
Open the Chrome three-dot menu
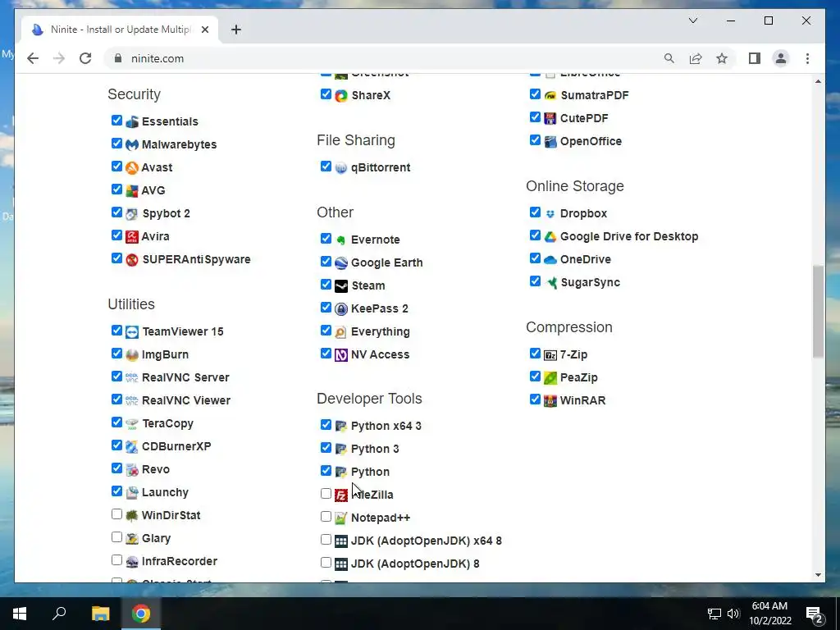point(807,58)
